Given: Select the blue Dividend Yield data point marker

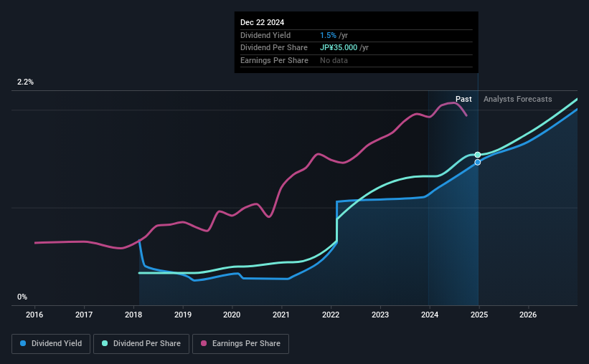Looking at the screenshot, I should coord(477,163).
